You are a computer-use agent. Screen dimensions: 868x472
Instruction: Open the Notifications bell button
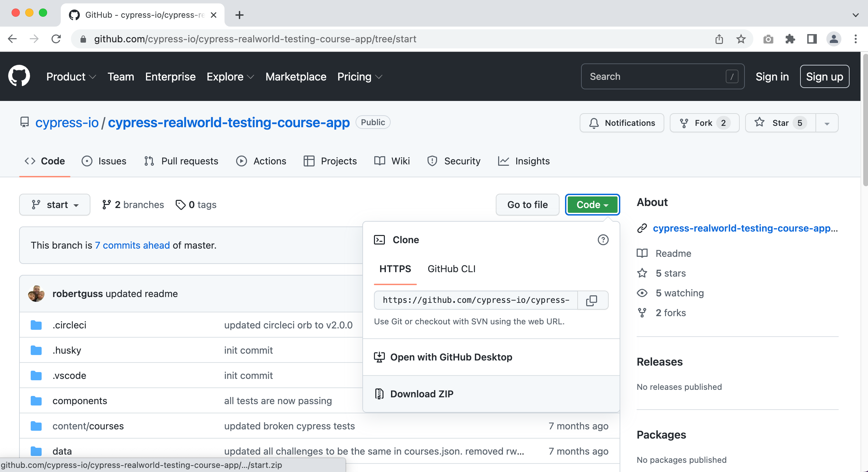tap(622, 123)
